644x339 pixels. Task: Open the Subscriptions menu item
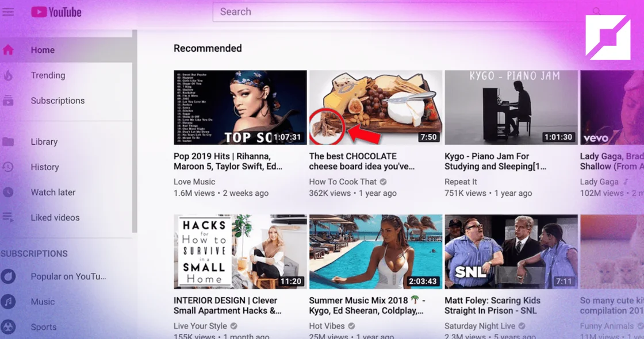tap(57, 100)
